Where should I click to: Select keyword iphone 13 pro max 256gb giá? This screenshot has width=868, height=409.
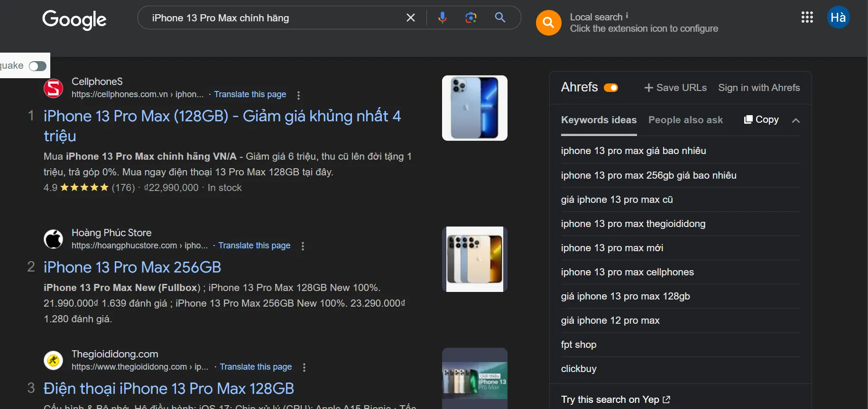click(x=648, y=175)
